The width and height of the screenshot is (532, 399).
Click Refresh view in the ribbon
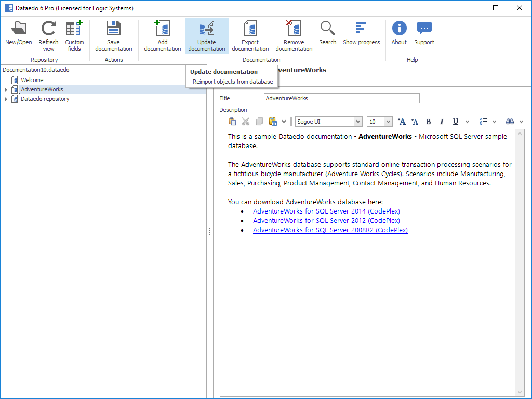click(48, 29)
